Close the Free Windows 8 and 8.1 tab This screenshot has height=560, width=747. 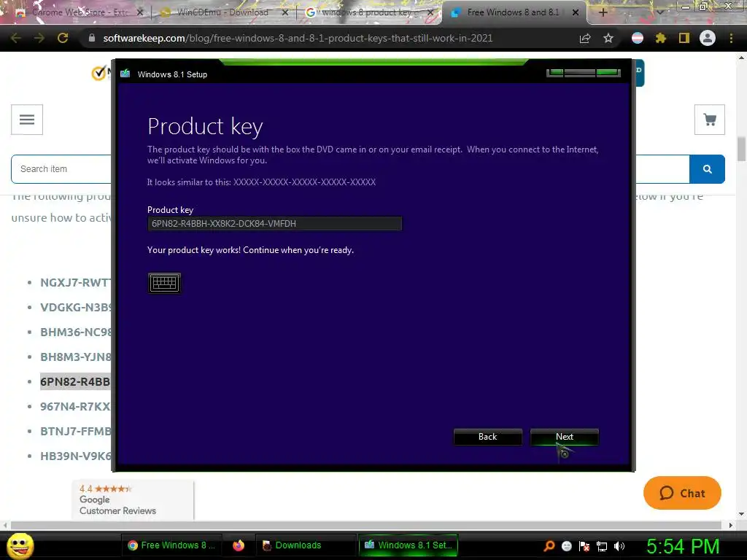[x=576, y=12]
